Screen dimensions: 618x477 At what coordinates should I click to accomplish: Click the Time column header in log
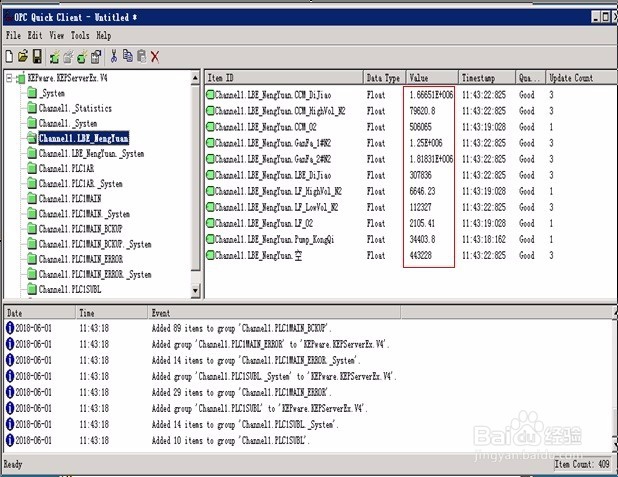(112, 313)
